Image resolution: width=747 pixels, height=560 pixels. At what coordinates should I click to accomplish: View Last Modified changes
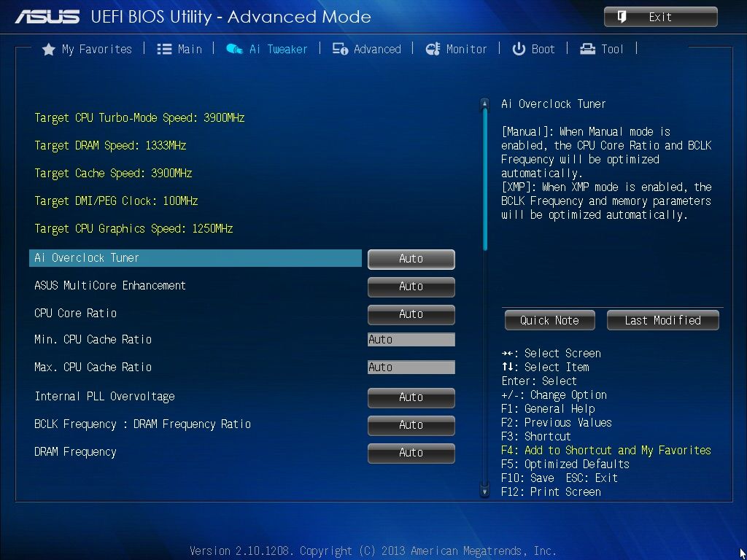[662, 320]
